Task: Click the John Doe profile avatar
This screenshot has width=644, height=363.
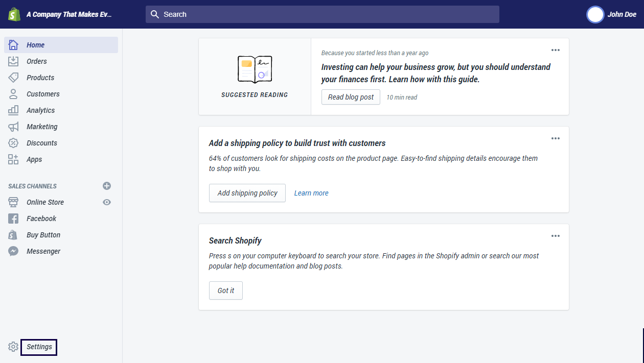Action: click(595, 15)
